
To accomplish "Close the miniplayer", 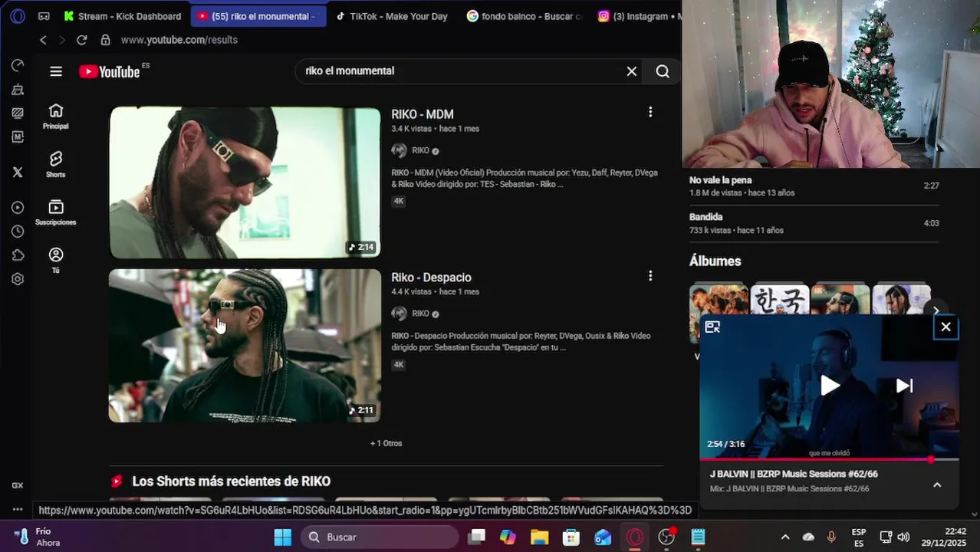I will [945, 327].
